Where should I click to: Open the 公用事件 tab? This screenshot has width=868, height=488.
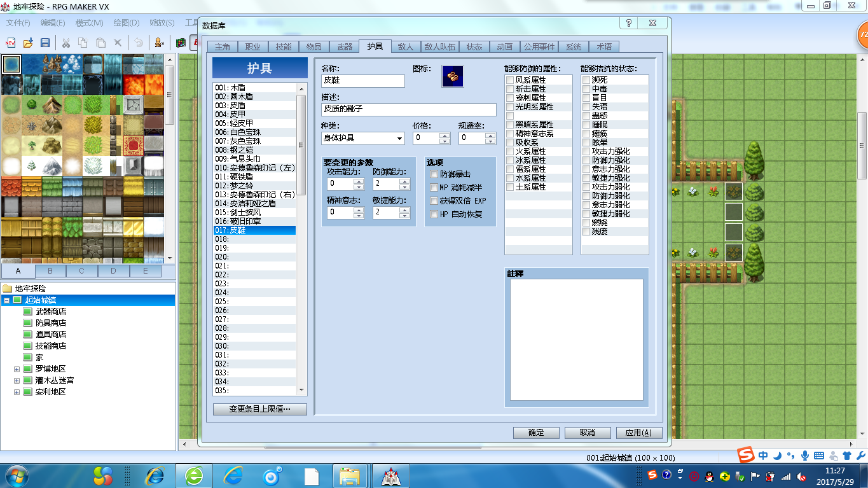click(539, 46)
